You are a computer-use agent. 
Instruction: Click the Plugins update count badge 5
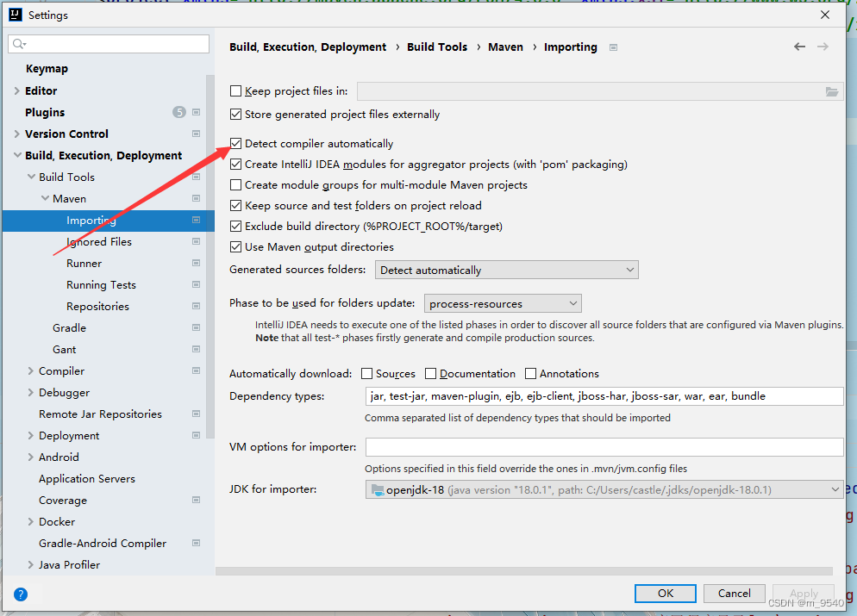(x=179, y=113)
